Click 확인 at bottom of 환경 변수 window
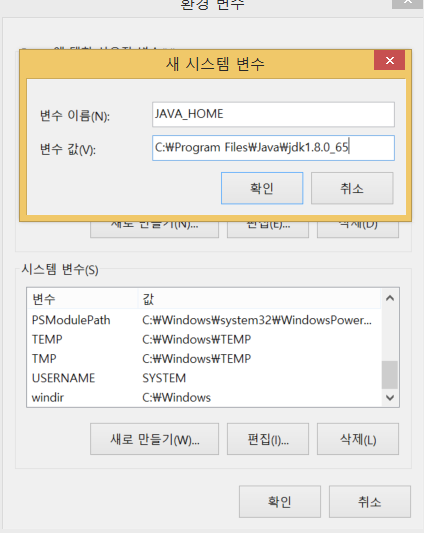 pyautogui.click(x=279, y=501)
